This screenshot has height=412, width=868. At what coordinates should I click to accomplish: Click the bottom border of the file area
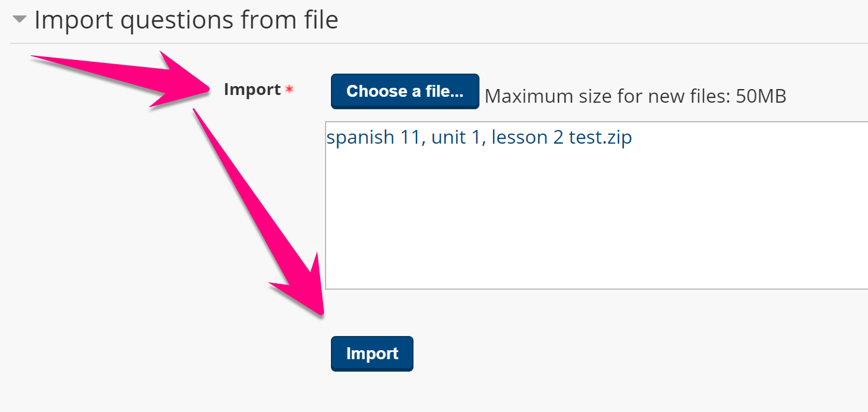(x=594, y=289)
